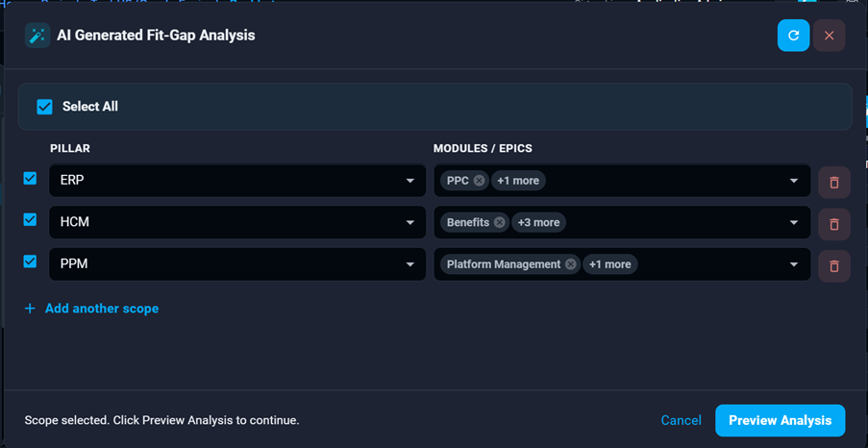Click the +1 more chip in ERP row
Image resolution: width=868 pixels, height=448 pixels.
pyautogui.click(x=518, y=181)
